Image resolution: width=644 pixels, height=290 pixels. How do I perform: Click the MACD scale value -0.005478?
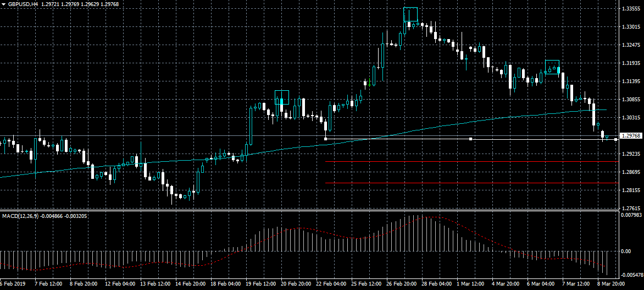pos(632,275)
